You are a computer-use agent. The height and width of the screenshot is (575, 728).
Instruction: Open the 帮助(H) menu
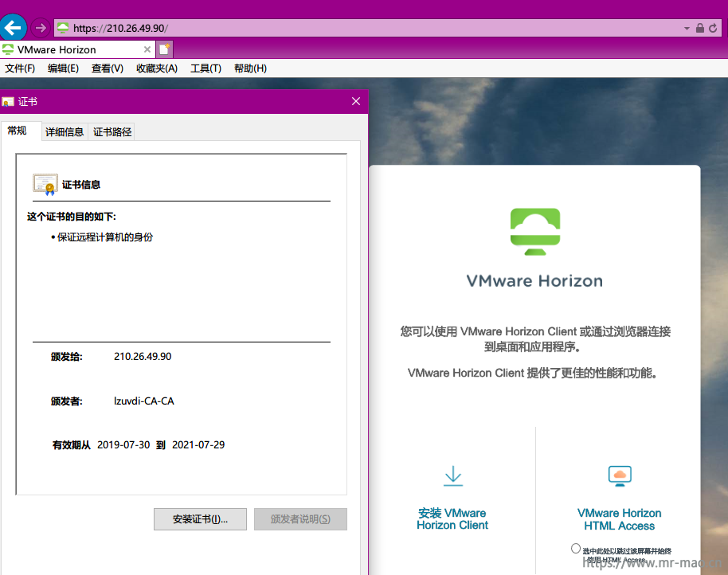(250, 68)
